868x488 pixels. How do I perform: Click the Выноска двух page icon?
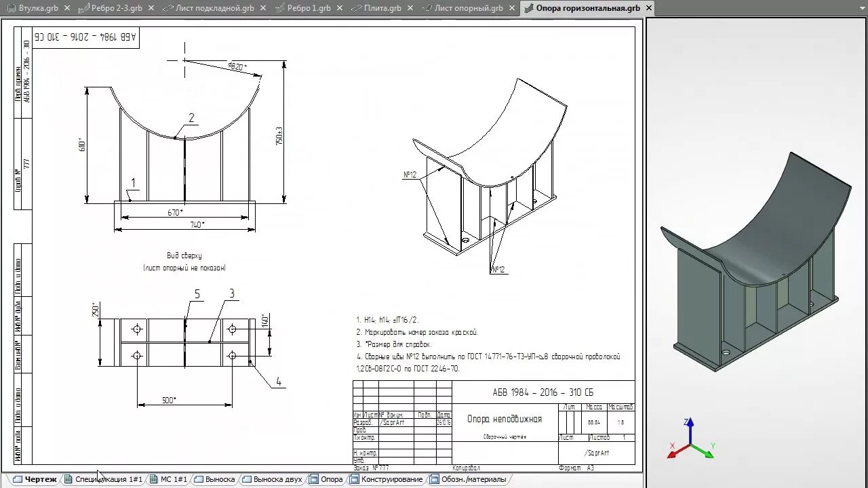247,479
